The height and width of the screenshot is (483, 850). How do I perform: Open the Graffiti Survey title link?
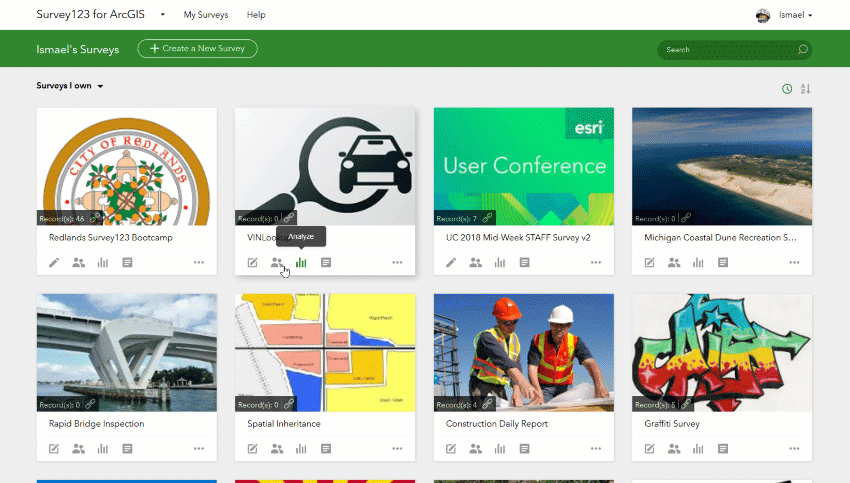click(x=672, y=423)
